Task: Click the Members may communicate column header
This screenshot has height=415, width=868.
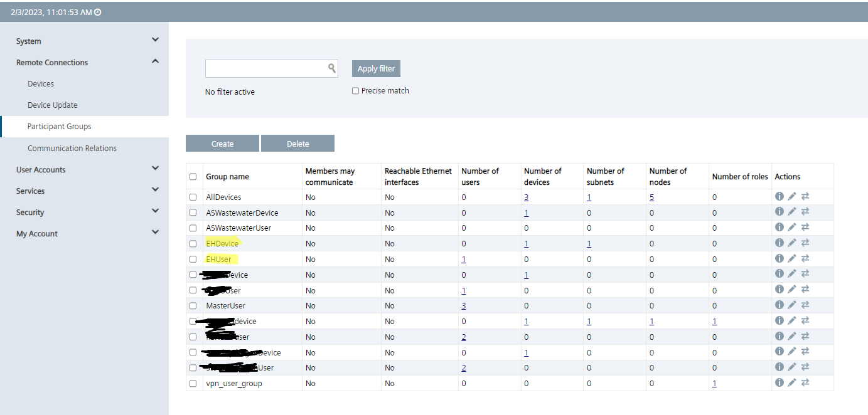Action: click(330, 177)
